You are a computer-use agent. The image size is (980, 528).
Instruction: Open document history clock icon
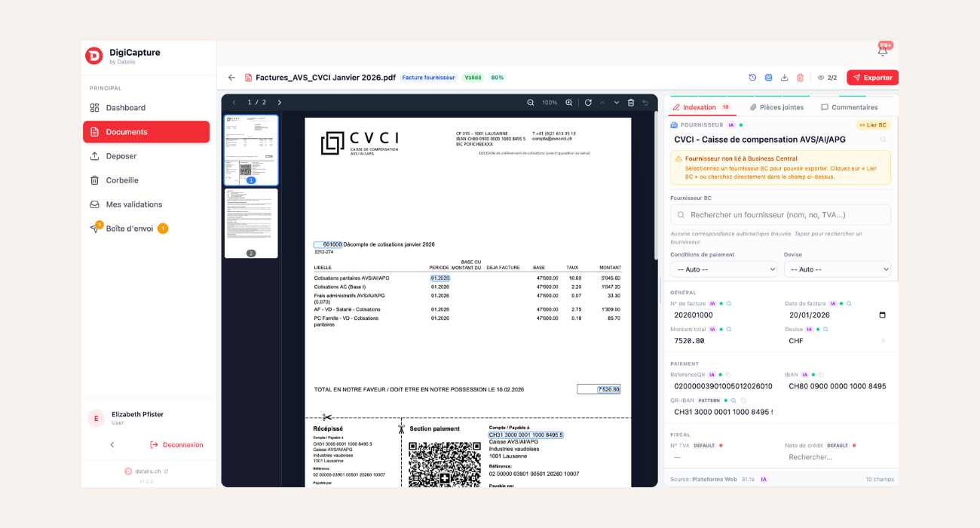[x=752, y=78]
